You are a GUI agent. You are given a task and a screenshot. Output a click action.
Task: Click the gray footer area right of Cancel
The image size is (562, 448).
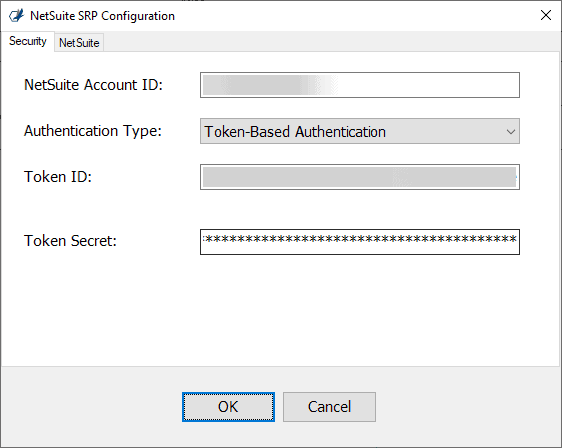[466, 407]
